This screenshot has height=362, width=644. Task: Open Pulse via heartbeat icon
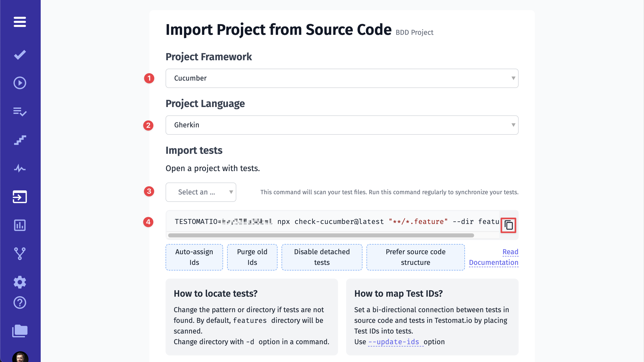pyautogui.click(x=20, y=168)
